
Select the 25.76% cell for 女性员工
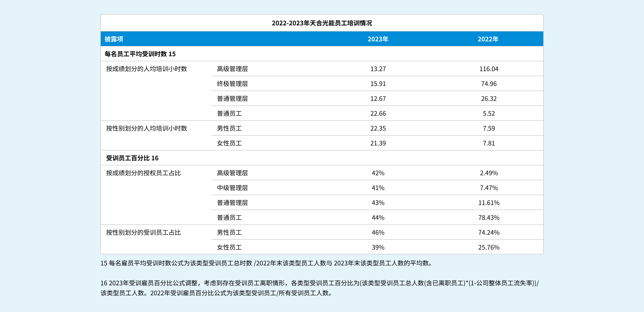(489, 247)
